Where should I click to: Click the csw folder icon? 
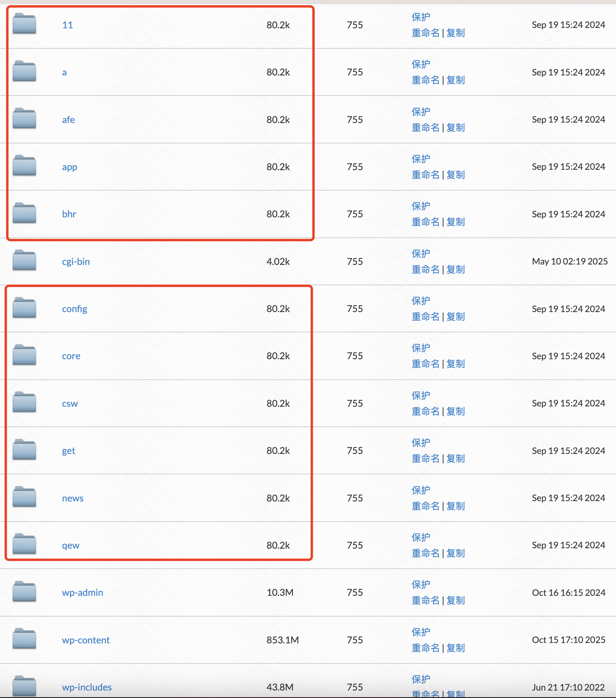(24, 403)
